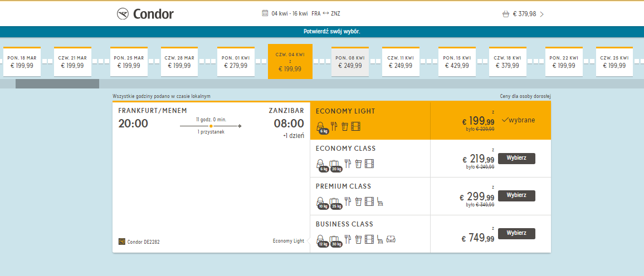Choose Premium Class with the Wybierz button
The height and width of the screenshot is (276, 644).
click(x=516, y=196)
